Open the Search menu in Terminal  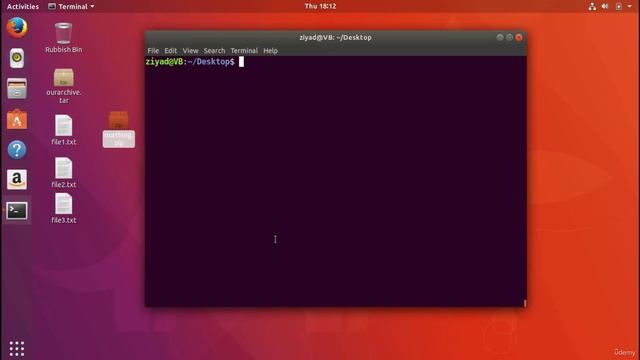214,51
